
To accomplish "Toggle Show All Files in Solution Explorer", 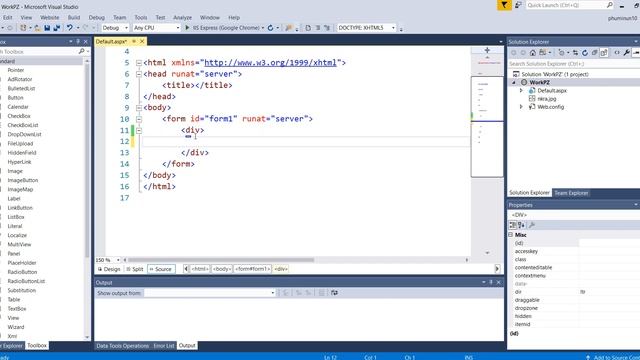I will click(604, 53).
